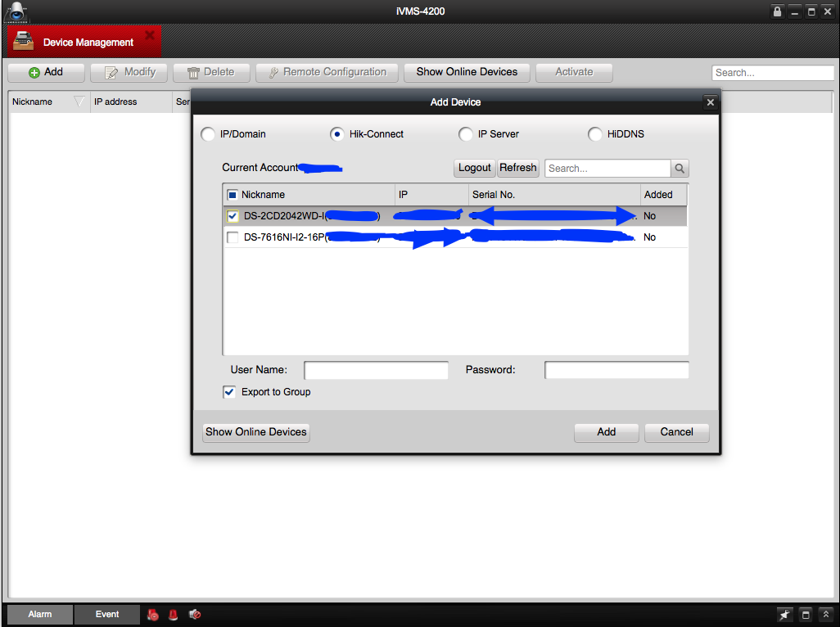Click the User Name input field
Image resolution: width=840 pixels, height=627 pixels.
pyautogui.click(x=376, y=371)
